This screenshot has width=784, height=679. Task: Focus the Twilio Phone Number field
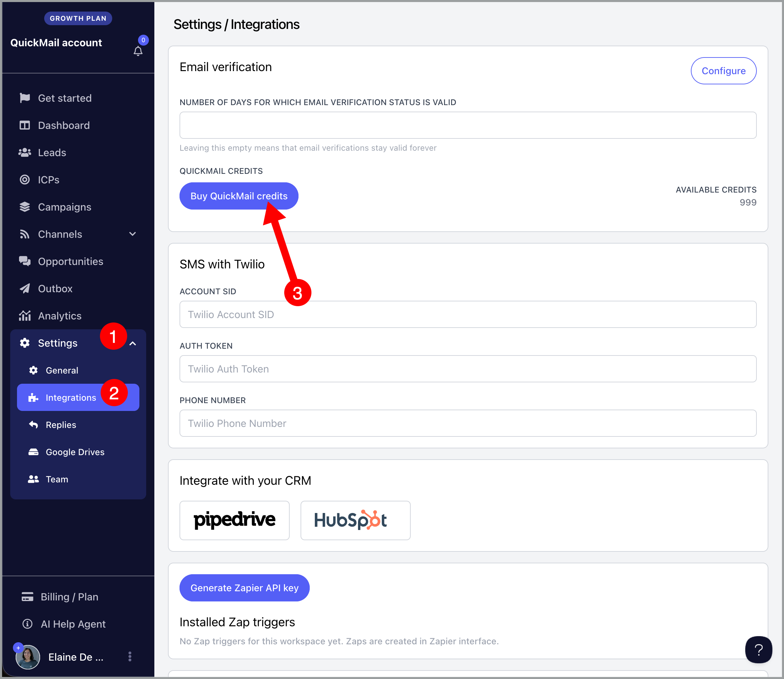[468, 423]
